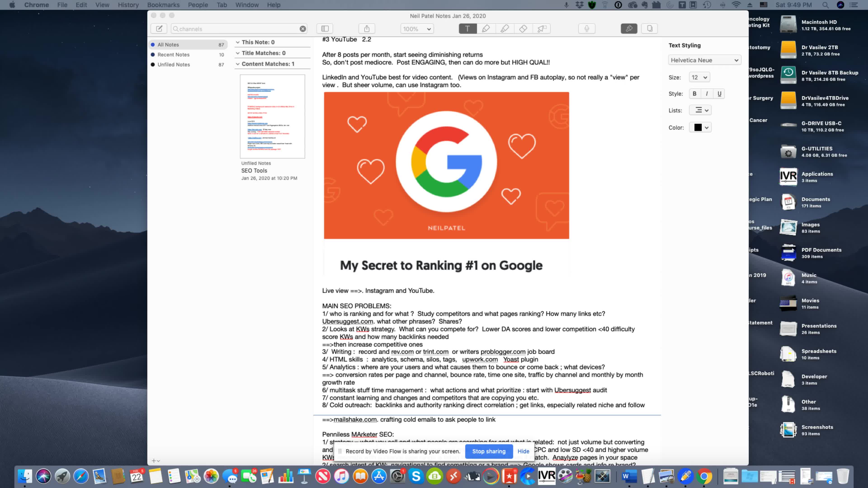Open the upwork.com link
868x488 pixels.
coord(479,359)
